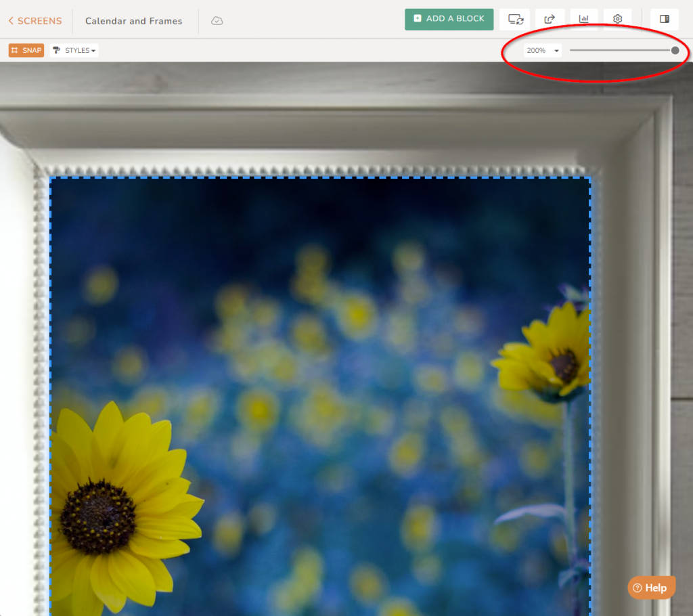
Task: Open the analytics chart icon
Action: click(584, 19)
